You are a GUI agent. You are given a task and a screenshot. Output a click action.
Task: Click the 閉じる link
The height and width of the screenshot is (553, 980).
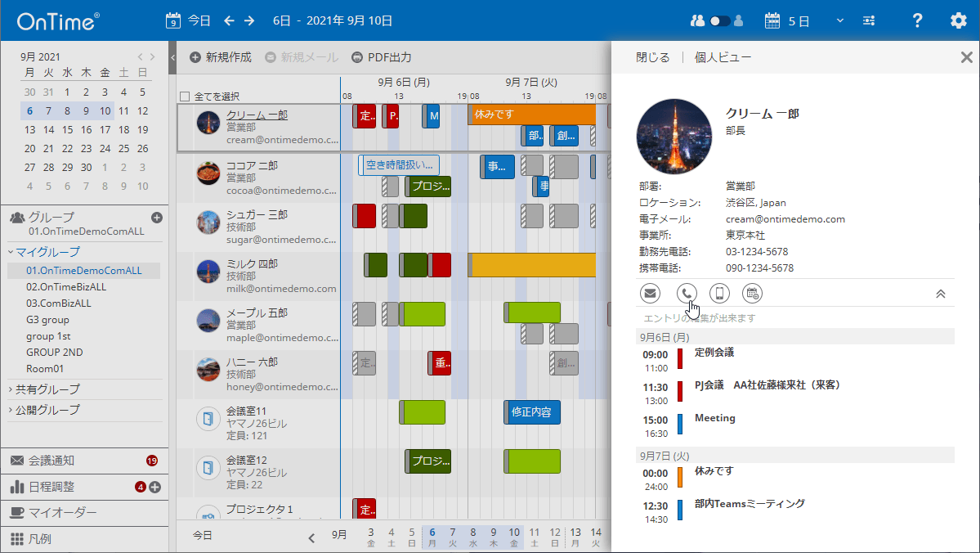pyautogui.click(x=652, y=57)
